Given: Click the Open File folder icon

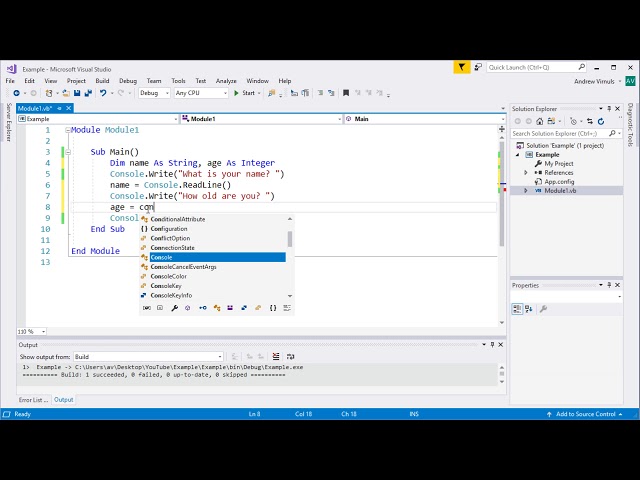Looking at the screenshot, I should point(66,93).
